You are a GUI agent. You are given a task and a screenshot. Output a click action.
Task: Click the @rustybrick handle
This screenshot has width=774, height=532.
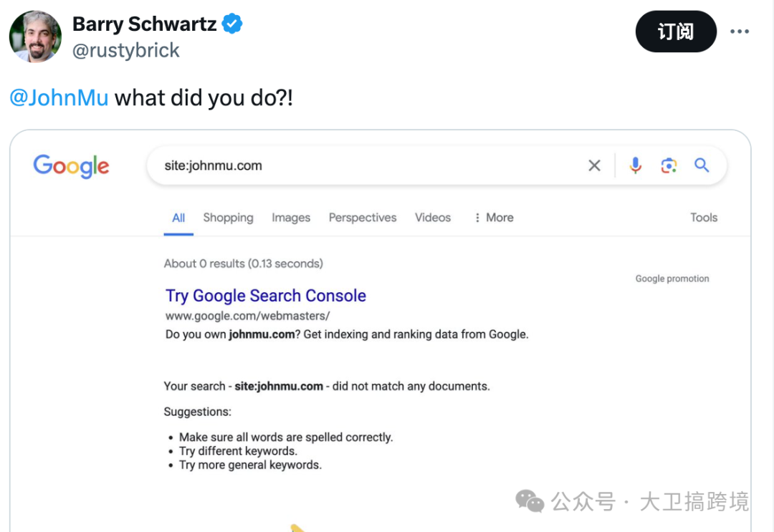(126, 50)
